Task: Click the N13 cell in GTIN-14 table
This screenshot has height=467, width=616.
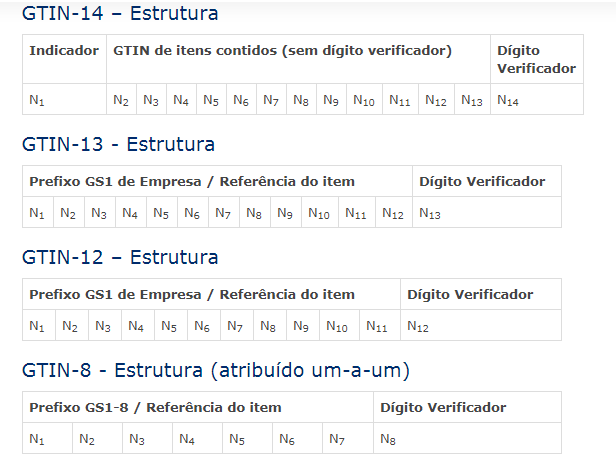Action: click(471, 100)
